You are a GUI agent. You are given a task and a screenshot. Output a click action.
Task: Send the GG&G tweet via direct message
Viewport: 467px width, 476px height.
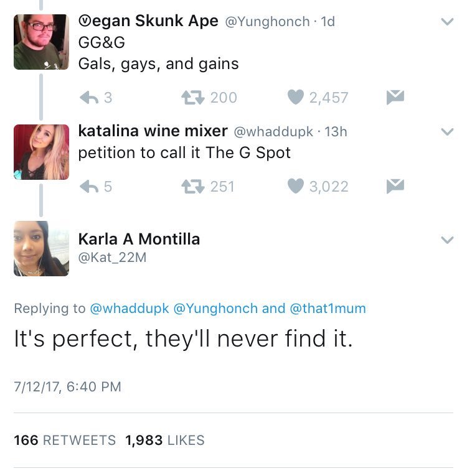[395, 97]
